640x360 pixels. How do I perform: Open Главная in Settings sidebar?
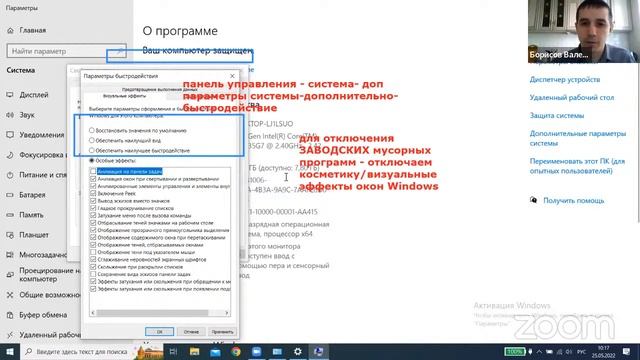coord(33,30)
